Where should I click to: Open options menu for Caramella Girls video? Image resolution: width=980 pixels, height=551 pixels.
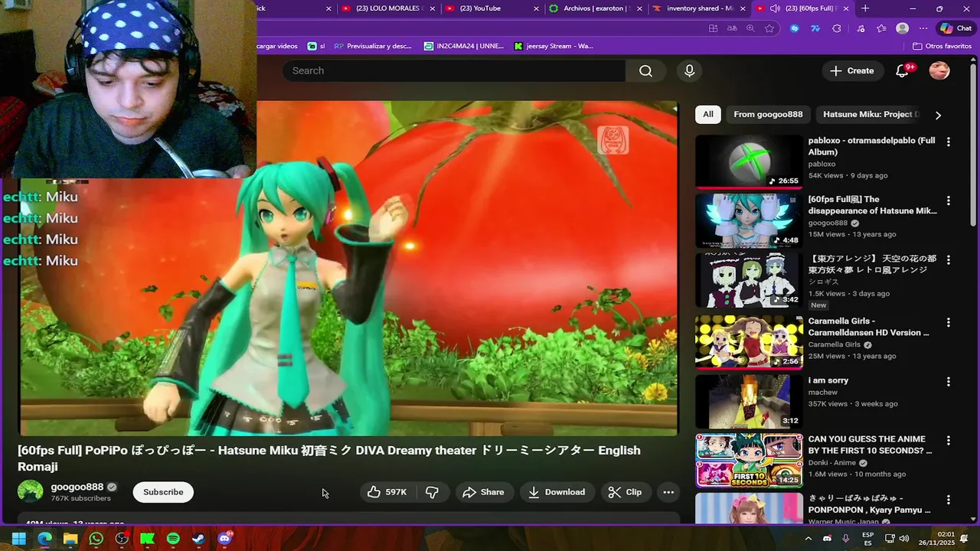(948, 322)
